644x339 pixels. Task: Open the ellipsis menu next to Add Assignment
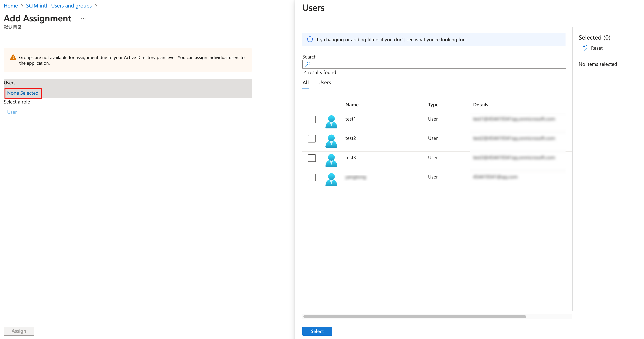pos(83,18)
